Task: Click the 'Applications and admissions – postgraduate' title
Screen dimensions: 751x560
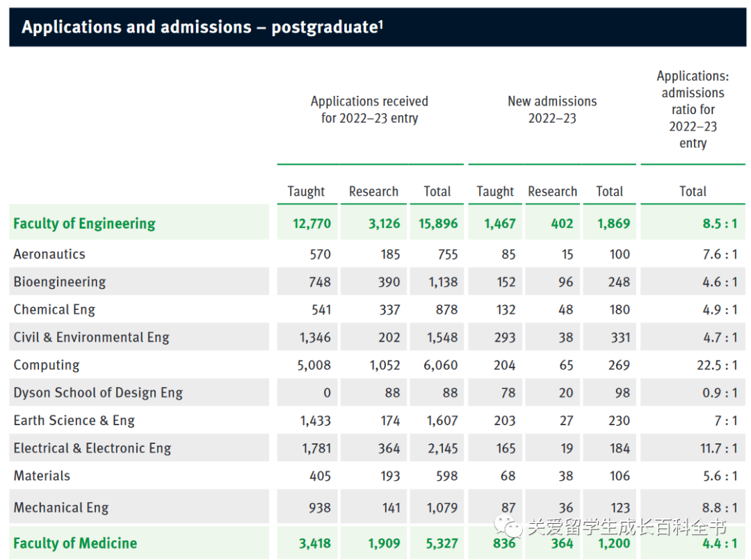Action: [202, 27]
